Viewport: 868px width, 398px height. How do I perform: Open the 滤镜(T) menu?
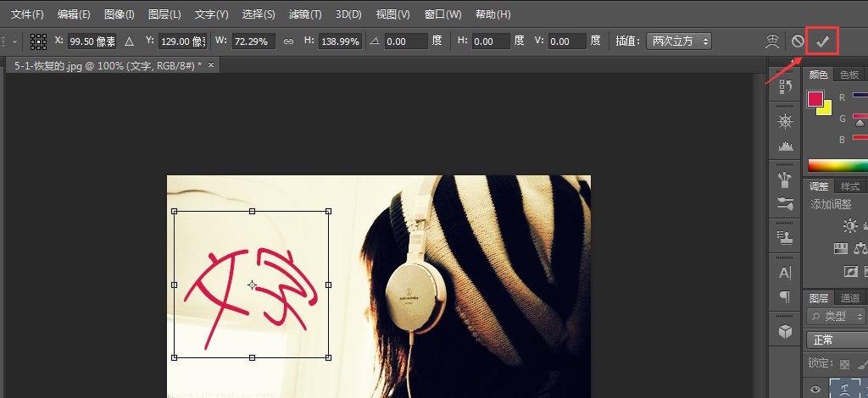tap(305, 14)
